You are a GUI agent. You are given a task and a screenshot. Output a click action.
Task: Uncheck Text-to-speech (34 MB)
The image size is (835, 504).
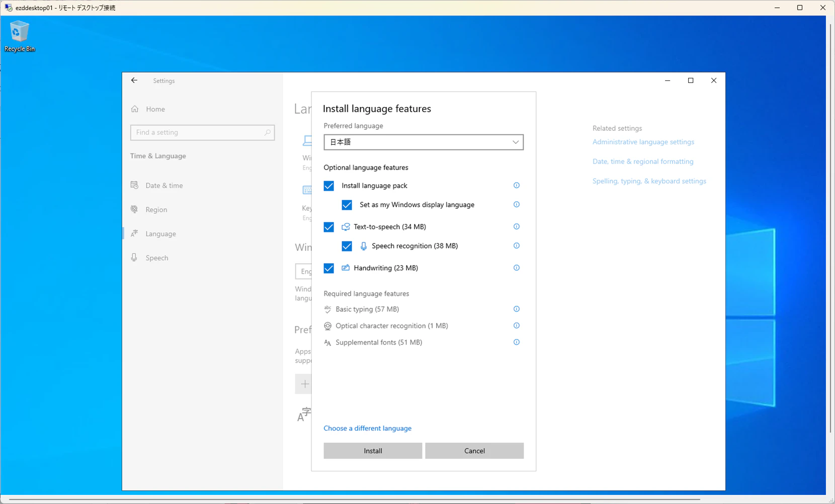329,227
